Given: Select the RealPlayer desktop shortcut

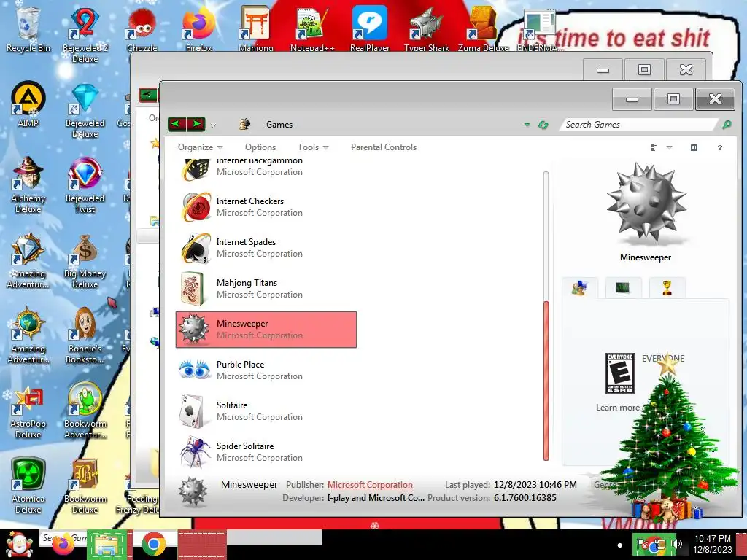Looking at the screenshot, I should coord(370,28).
